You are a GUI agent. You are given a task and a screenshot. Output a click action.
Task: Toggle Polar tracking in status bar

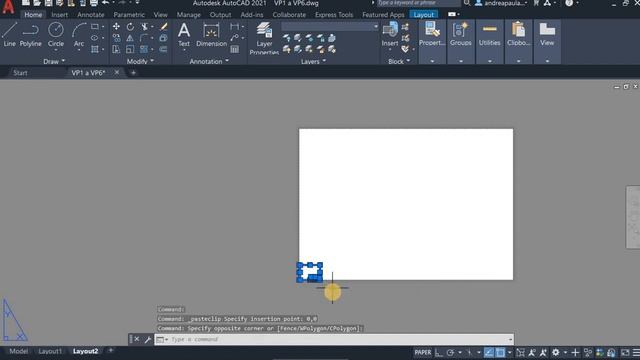450,352
